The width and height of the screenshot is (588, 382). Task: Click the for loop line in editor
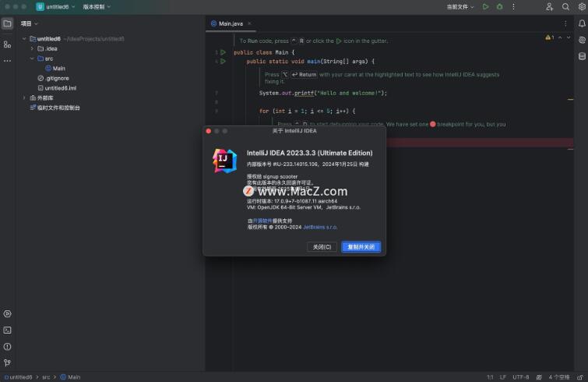[307, 111]
